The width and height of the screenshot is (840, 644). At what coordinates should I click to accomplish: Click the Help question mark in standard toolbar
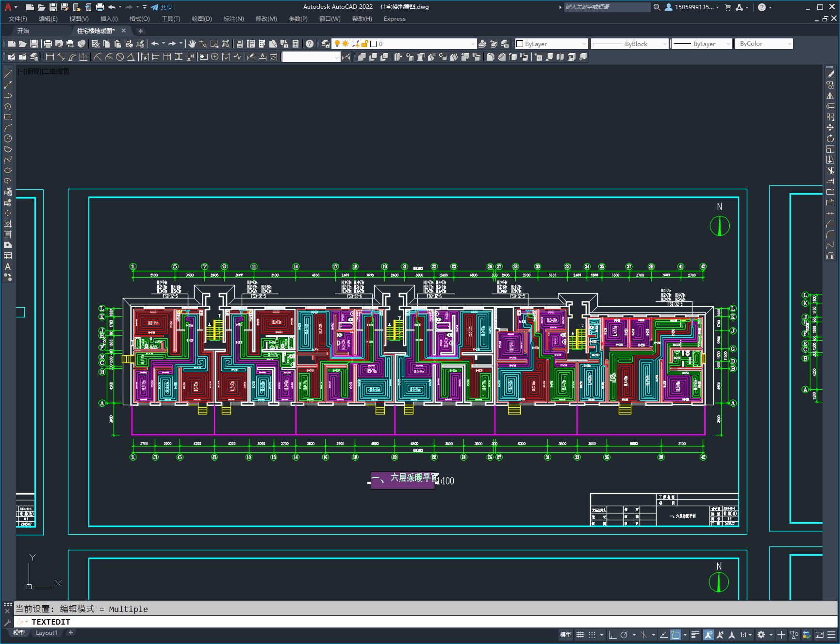tap(310, 44)
